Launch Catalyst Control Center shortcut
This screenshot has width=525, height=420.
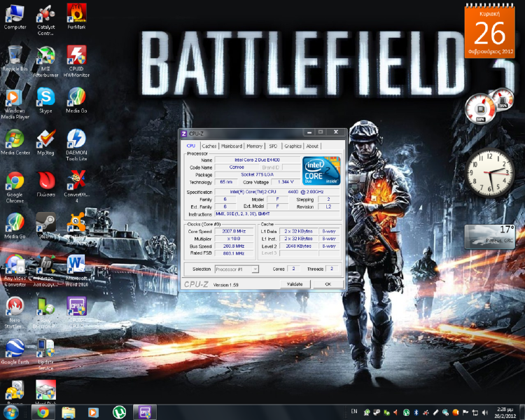click(46, 20)
